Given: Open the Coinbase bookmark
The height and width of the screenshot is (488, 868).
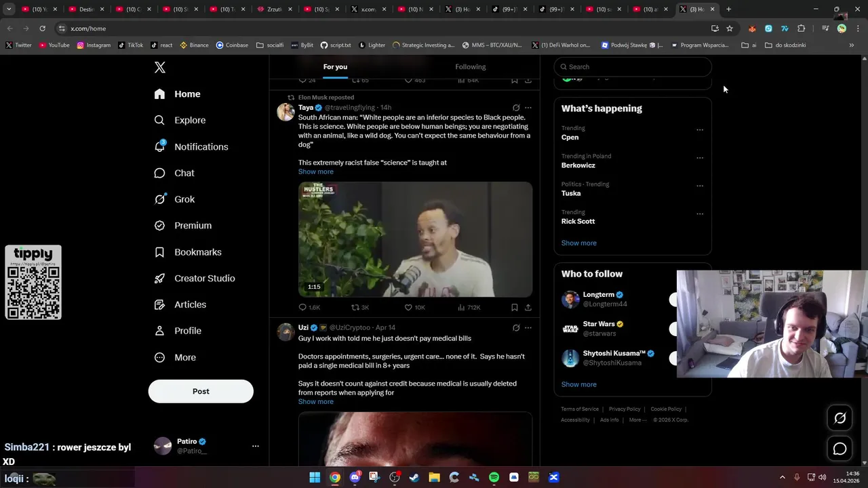Looking at the screenshot, I should pyautogui.click(x=232, y=45).
